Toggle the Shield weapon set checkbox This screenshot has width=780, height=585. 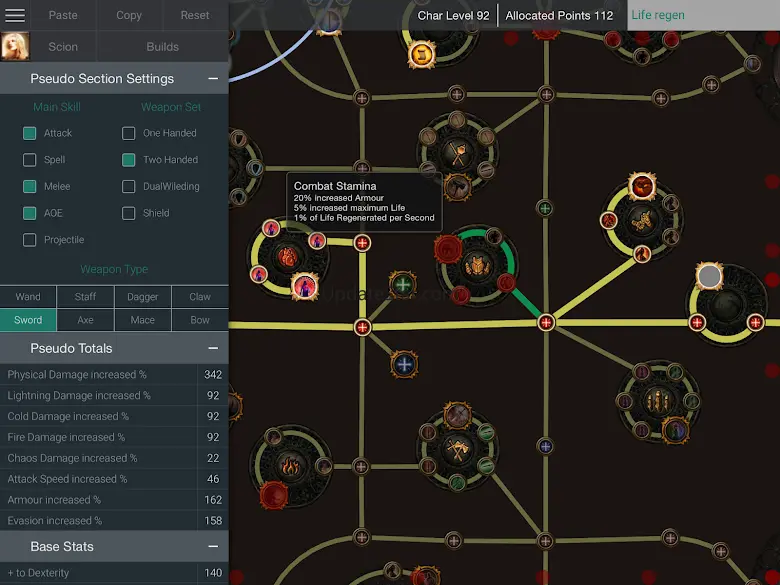pyautogui.click(x=129, y=213)
